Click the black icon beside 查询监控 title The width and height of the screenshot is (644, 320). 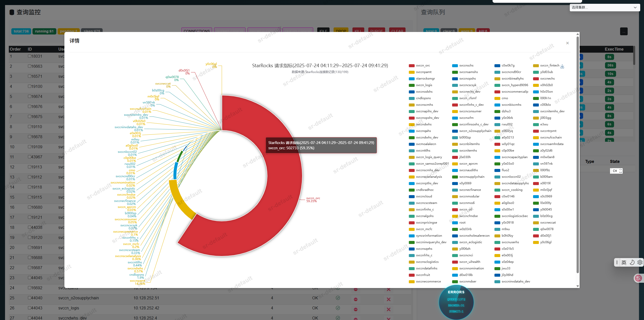(x=12, y=12)
